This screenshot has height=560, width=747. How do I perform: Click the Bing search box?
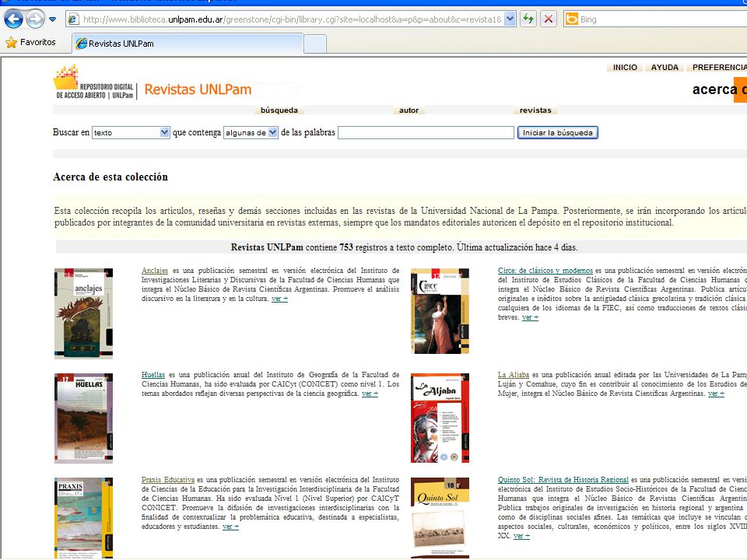coord(662,19)
